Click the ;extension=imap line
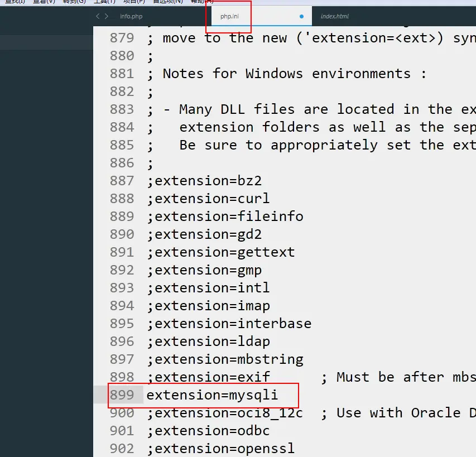 209,306
